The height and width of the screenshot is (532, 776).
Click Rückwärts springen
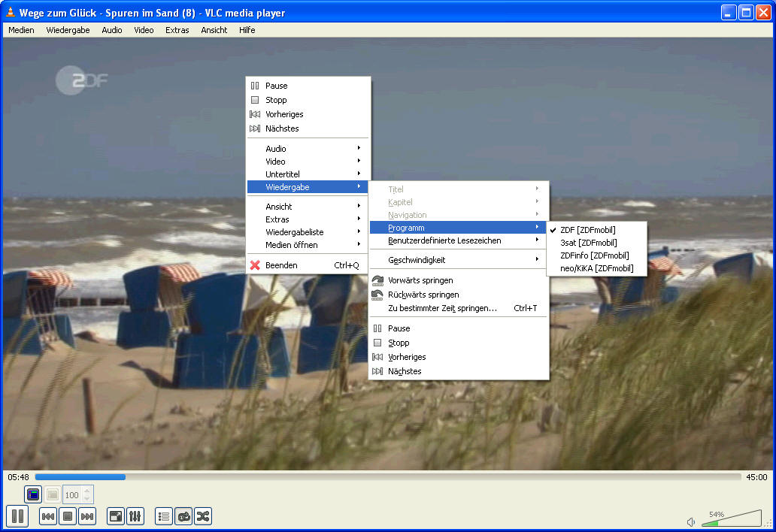click(458, 295)
